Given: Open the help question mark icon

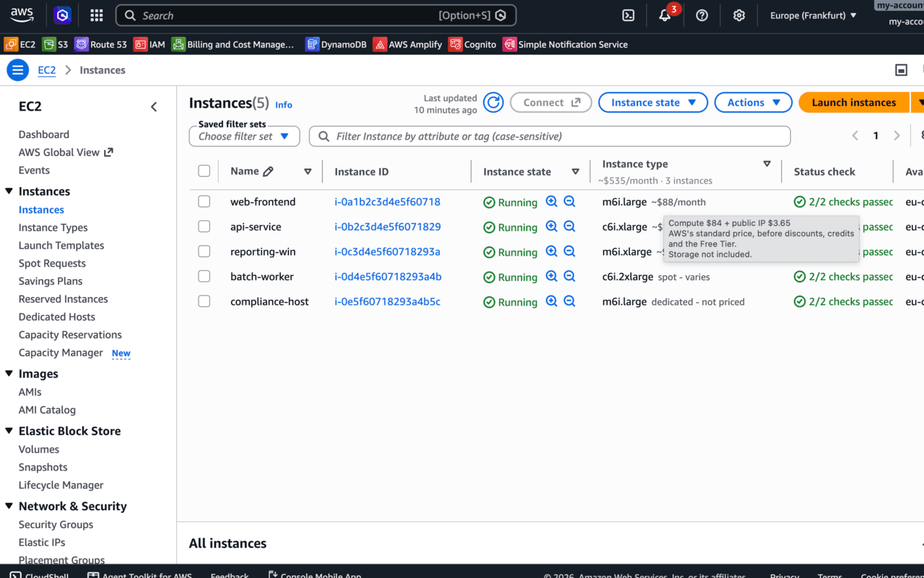Looking at the screenshot, I should click(702, 15).
